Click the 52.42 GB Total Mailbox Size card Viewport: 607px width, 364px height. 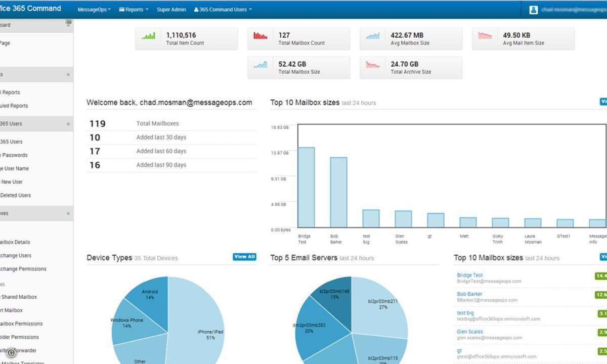pyautogui.click(x=298, y=68)
